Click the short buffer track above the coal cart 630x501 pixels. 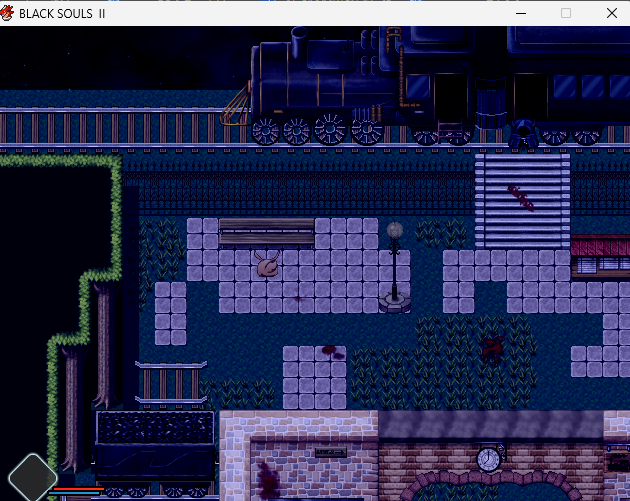pyautogui.click(x=171, y=382)
